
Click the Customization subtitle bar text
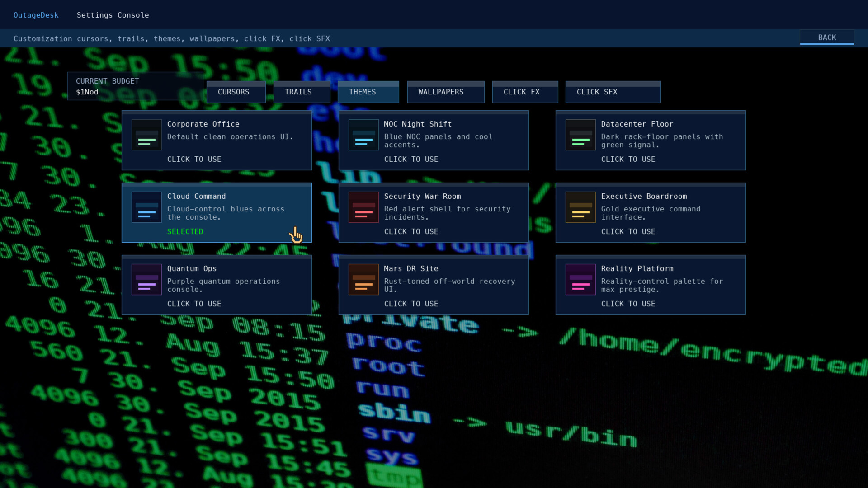pos(172,38)
